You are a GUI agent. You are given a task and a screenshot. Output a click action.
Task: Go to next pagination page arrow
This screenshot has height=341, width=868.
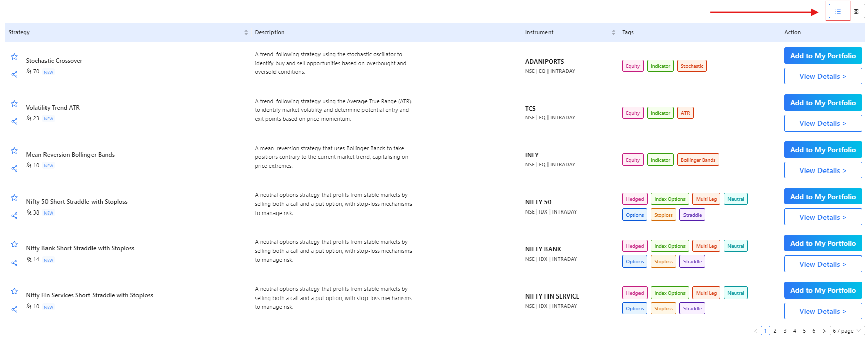coord(824,331)
